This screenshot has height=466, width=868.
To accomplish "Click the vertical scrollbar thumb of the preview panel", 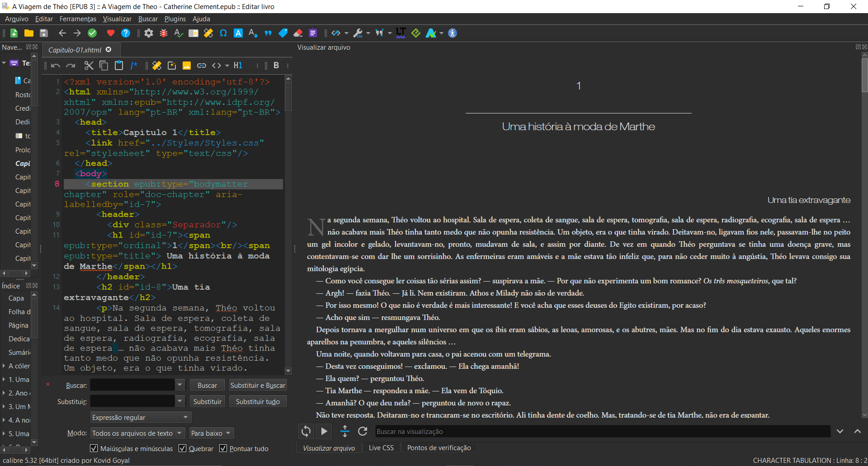I will 864,75.
